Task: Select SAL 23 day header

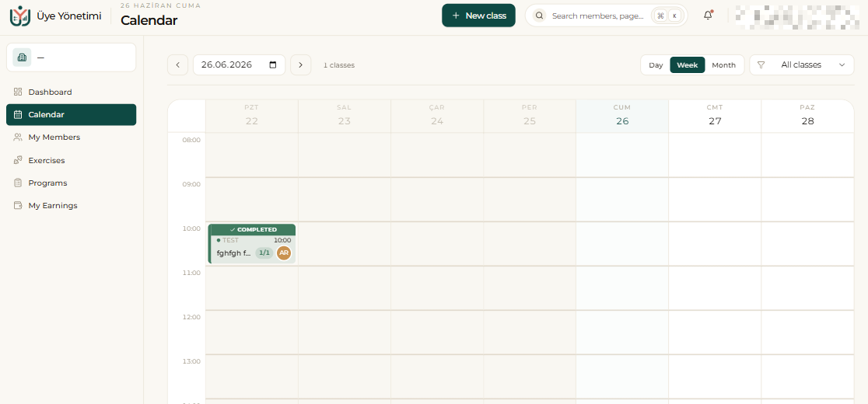Action: 345,116
